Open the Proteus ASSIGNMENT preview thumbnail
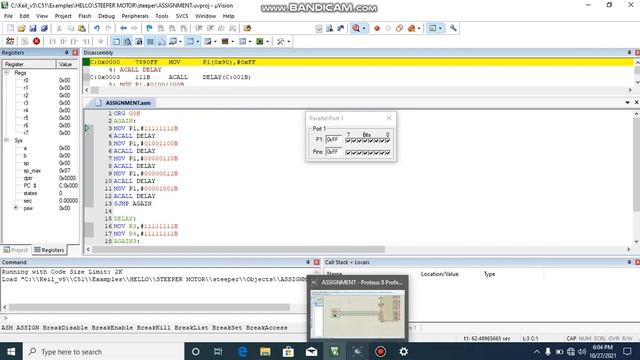The height and width of the screenshot is (360, 640). (358, 314)
